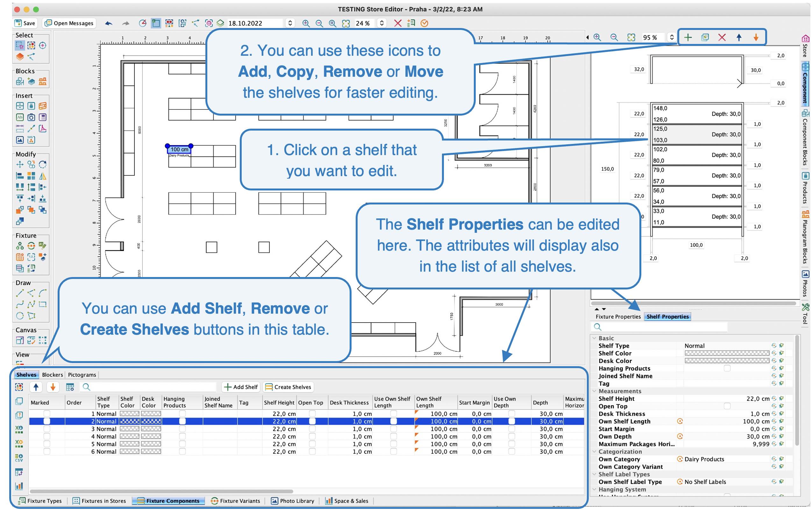Zoom in on the store plan canvas
The height and width of the screenshot is (513, 812).
306,23
